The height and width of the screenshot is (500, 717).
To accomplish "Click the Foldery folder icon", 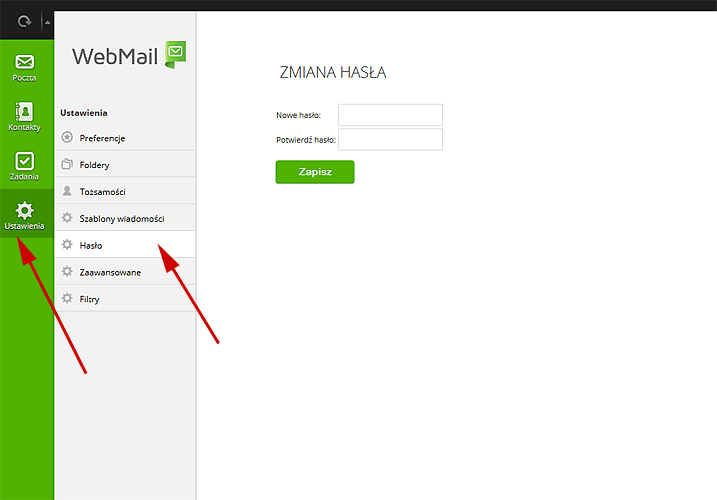I will (67, 164).
